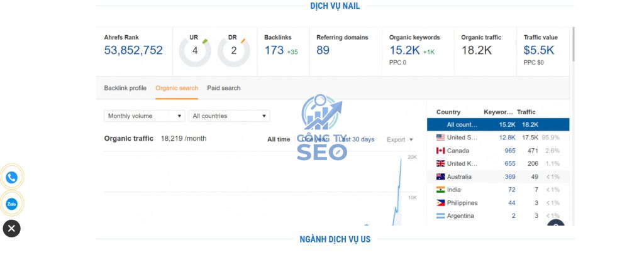Click the '18,219 /month' traffic text
Screen dimensions: 644x260
tap(184, 139)
